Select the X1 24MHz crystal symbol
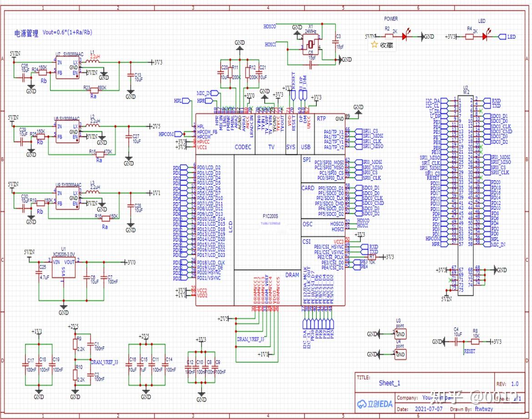 pyautogui.click(x=310, y=45)
